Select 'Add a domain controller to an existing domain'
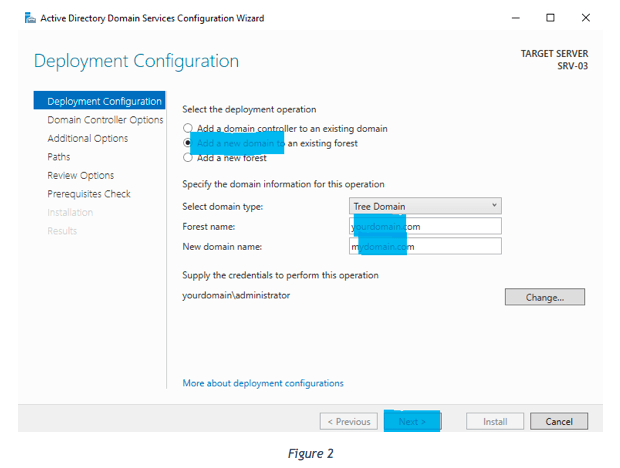Image resolution: width=620 pixels, height=468 pixels. [187, 129]
